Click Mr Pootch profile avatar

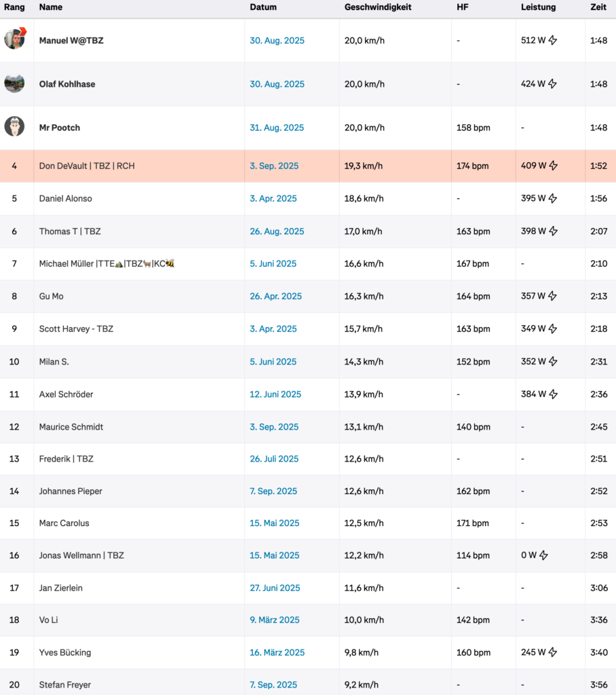[x=14, y=127]
